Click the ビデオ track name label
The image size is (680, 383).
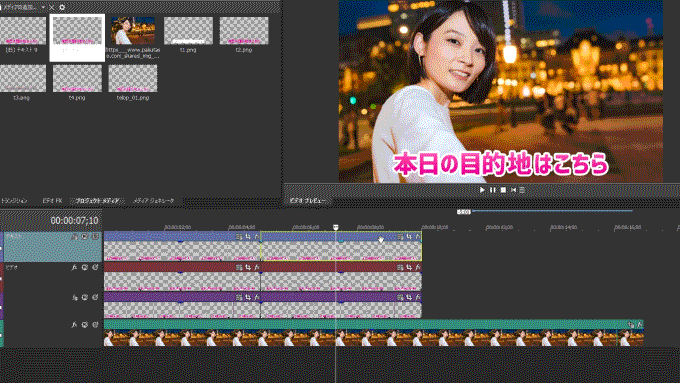[12, 268]
